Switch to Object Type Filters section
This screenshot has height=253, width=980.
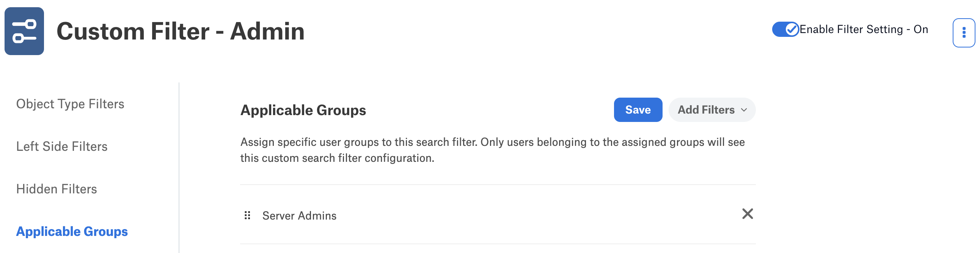click(70, 104)
